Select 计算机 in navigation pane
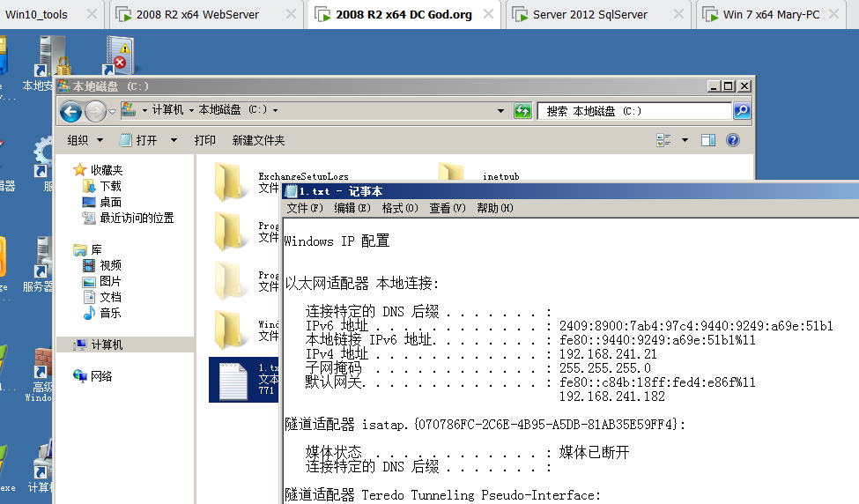Viewport: 859px width, 504px height. 107,345
